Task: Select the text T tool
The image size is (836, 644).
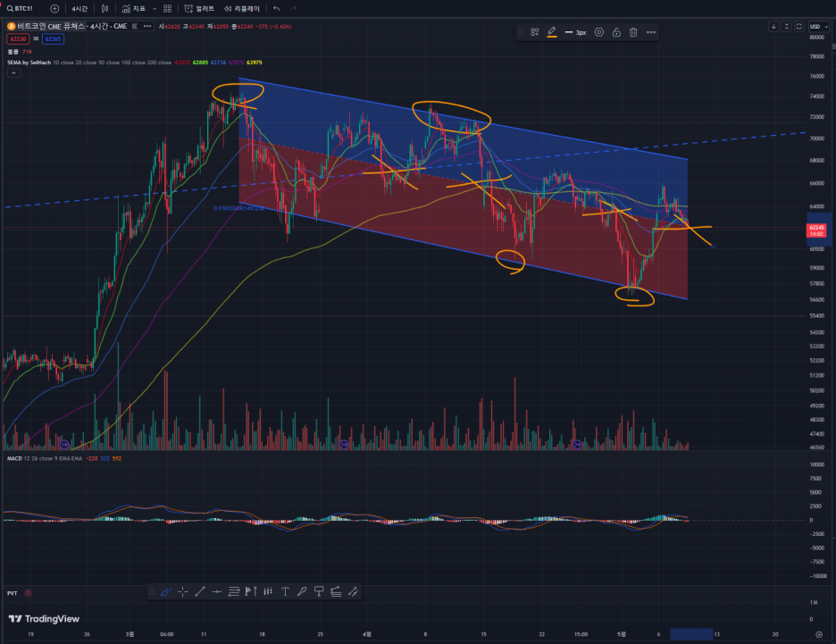Action: point(285,591)
